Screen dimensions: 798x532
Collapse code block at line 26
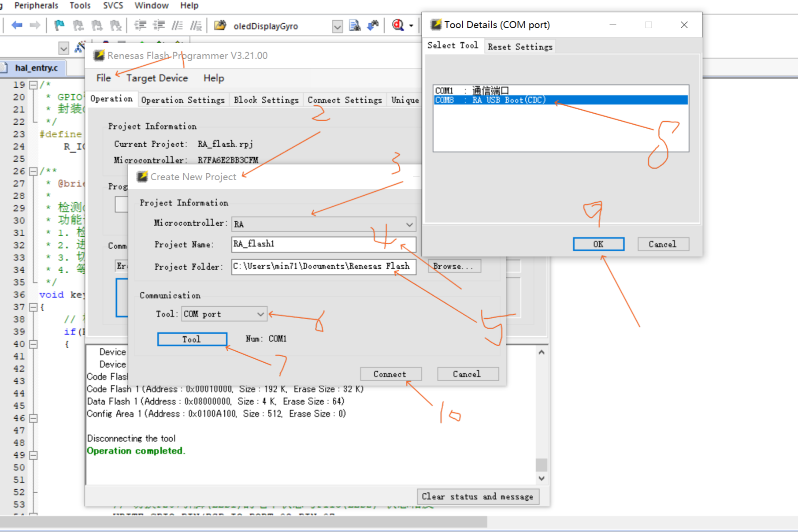pyautogui.click(x=33, y=171)
